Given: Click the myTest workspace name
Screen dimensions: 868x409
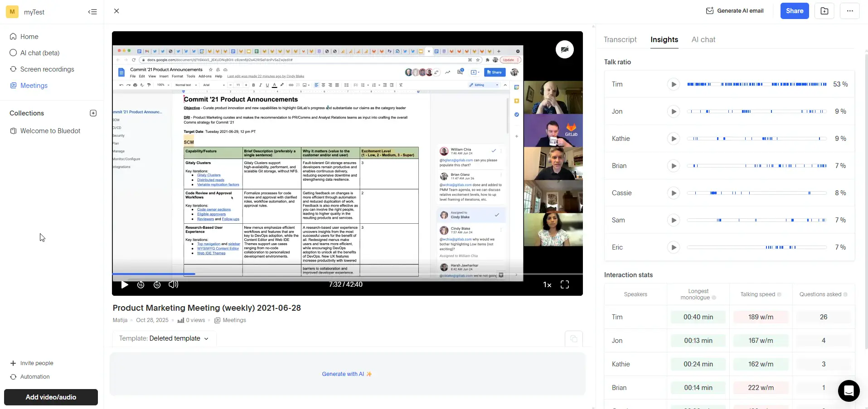Looking at the screenshot, I should 34,12.
